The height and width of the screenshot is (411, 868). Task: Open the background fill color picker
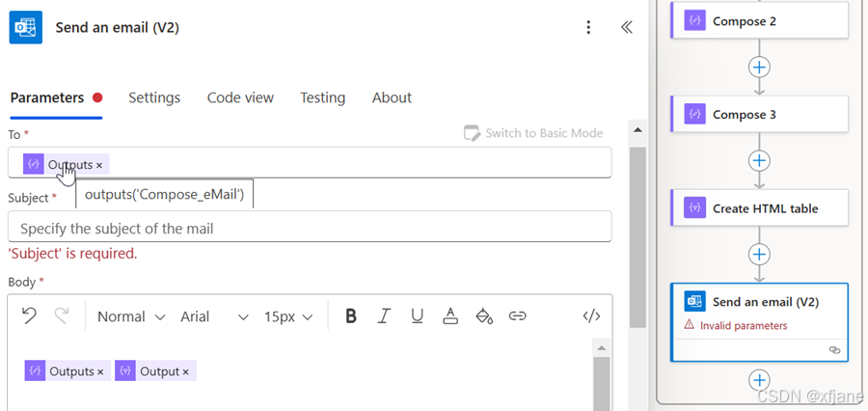(484, 316)
